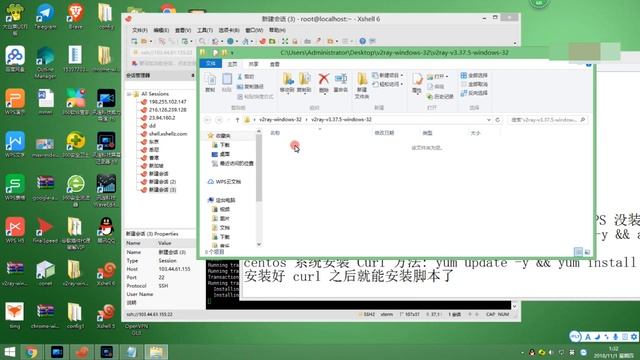The image size is (640, 360).
Task: Open the address bar history dropdown
Action: 488,120
